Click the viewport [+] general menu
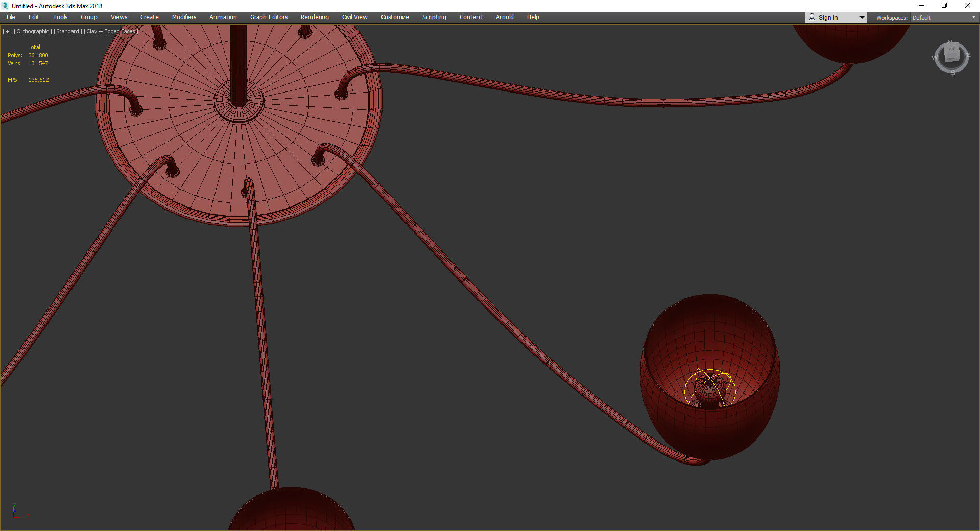Screen dimensions: 980x531 8,31
